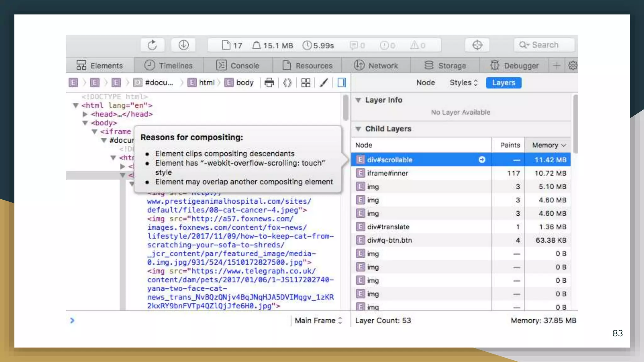Click the go-to arrow on div#scrollable
This screenshot has height=362, width=644.
[x=482, y=160]
